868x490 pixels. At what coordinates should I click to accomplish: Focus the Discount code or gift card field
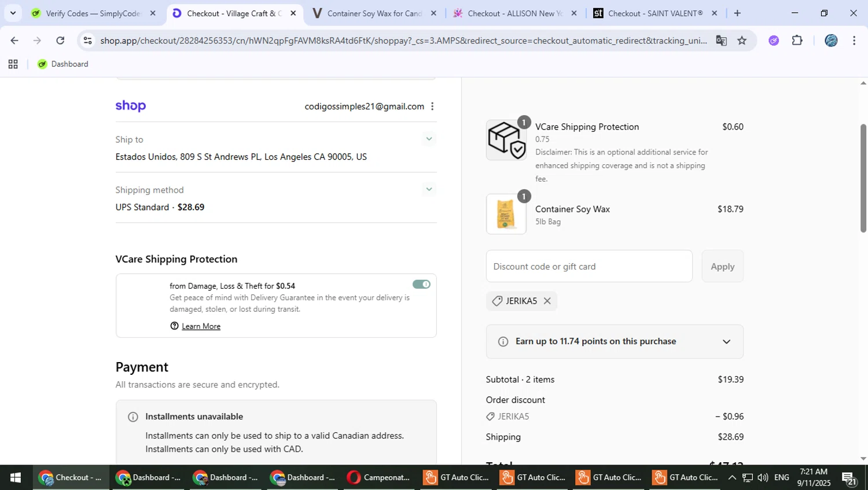(x=589, y=266)
